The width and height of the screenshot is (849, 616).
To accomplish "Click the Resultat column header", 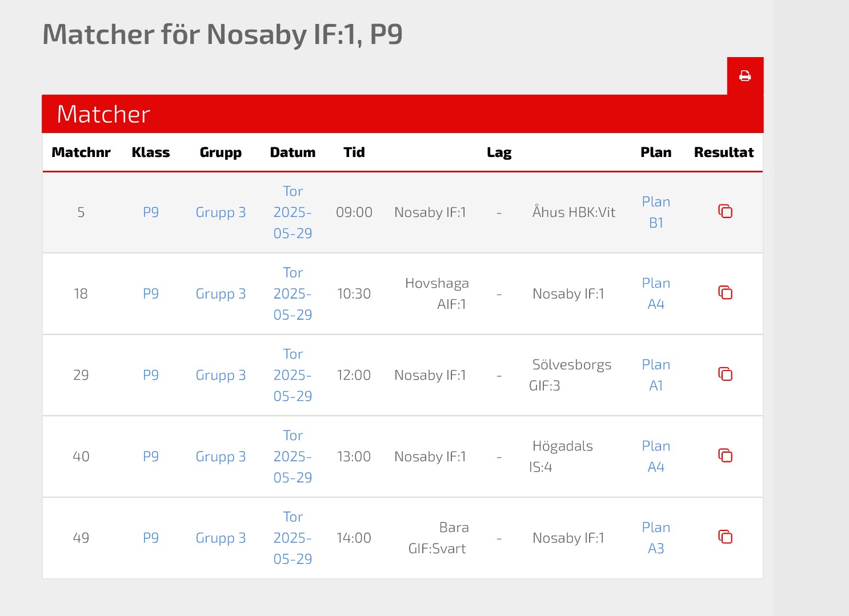I will click(723, 152).
